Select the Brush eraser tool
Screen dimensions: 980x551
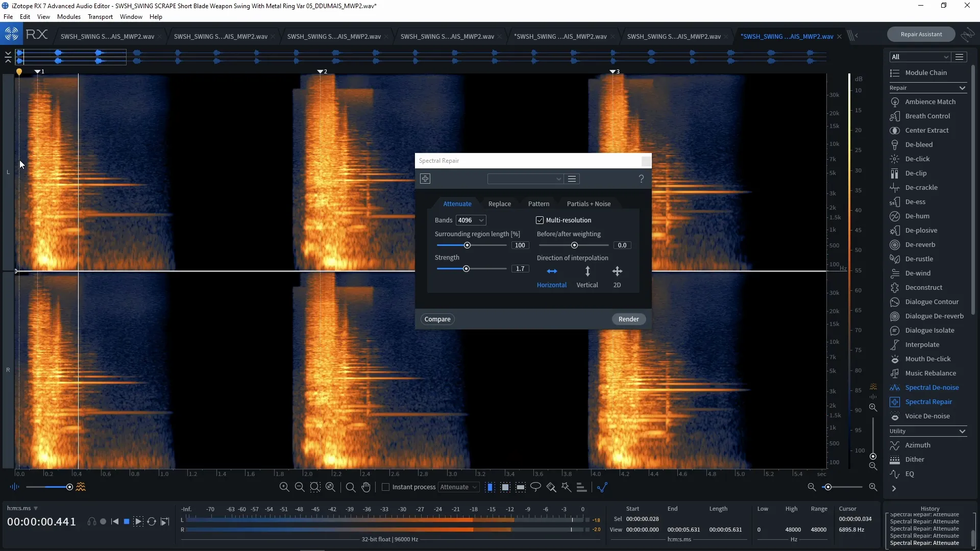(551, 487)
